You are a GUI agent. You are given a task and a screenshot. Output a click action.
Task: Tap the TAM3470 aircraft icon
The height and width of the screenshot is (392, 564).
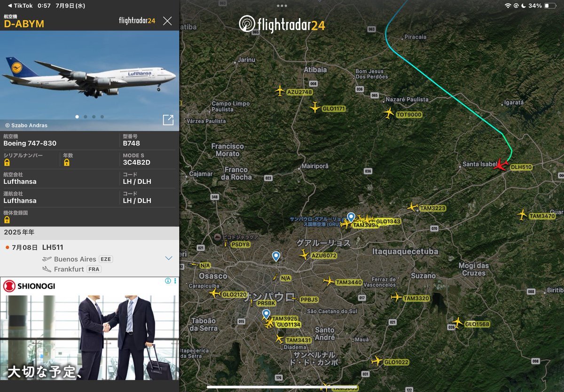tap(522, 214)
